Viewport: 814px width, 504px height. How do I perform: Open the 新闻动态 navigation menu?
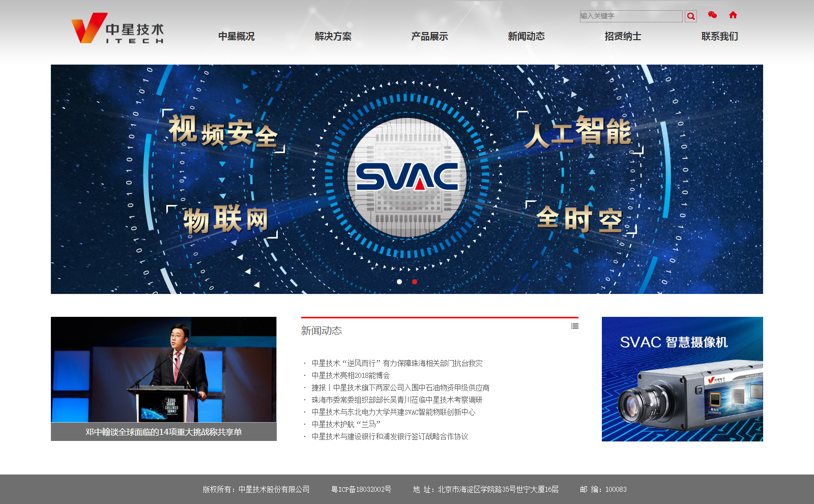point(527,36)
